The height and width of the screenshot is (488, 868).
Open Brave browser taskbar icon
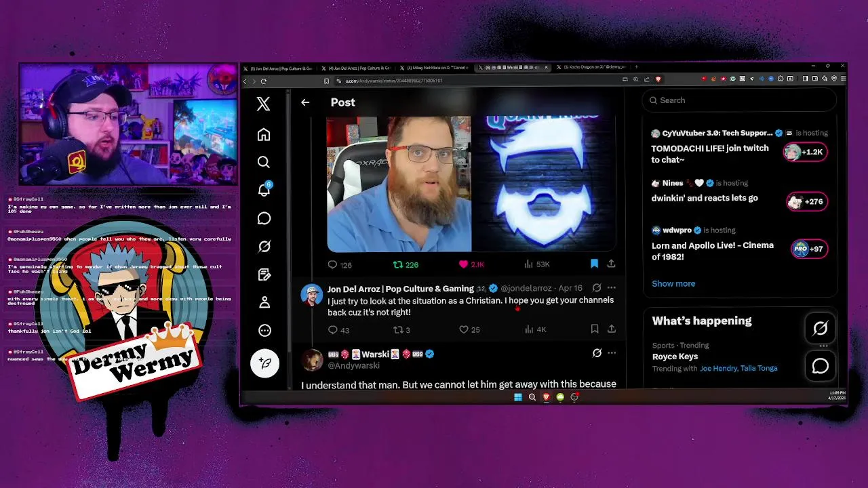click(546, 397)
